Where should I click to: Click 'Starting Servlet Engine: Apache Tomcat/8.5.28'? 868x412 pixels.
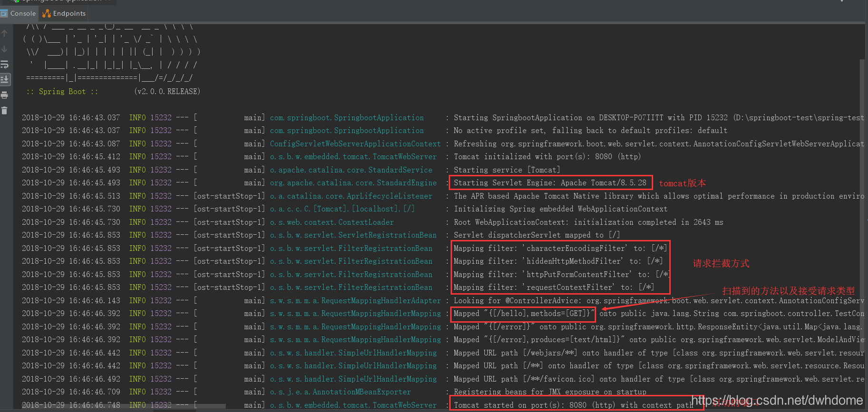550,182
